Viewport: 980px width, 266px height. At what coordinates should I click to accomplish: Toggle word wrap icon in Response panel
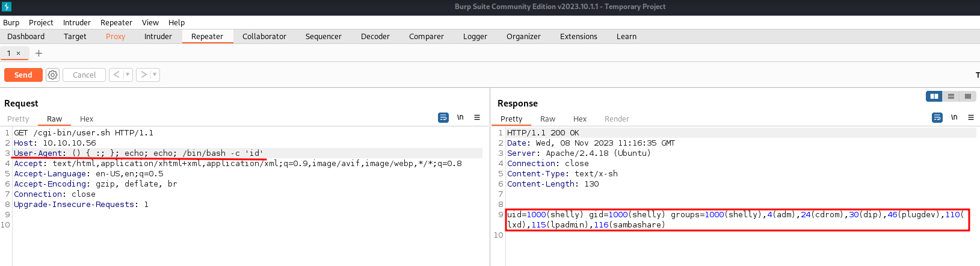click(x=937, y=117)
